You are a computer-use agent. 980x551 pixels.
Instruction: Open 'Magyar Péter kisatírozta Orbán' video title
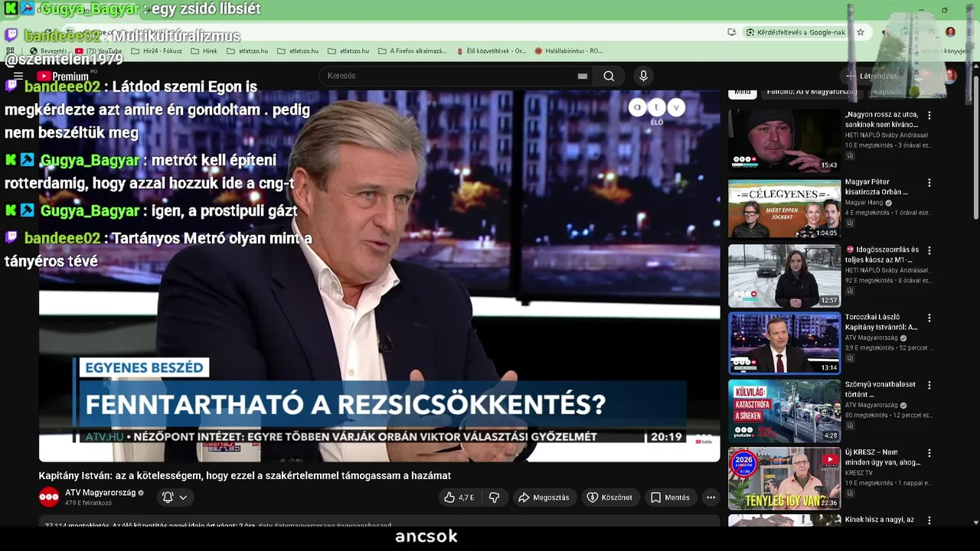coord(877,187)
